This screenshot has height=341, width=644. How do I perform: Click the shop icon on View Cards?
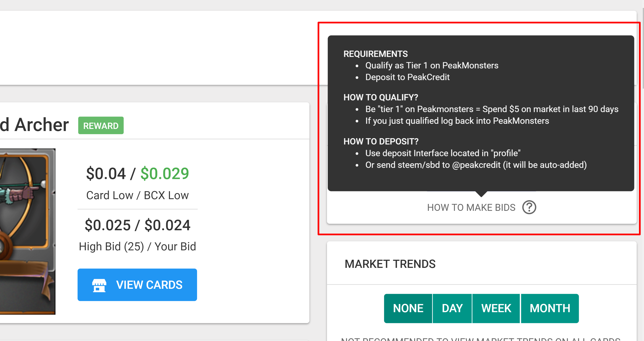(x=99, y=285)
